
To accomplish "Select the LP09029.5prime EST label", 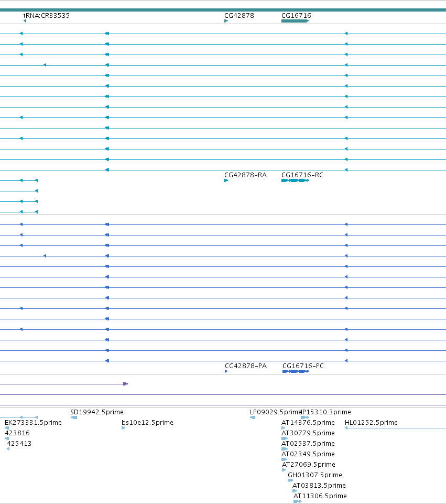I will point(276,412).
